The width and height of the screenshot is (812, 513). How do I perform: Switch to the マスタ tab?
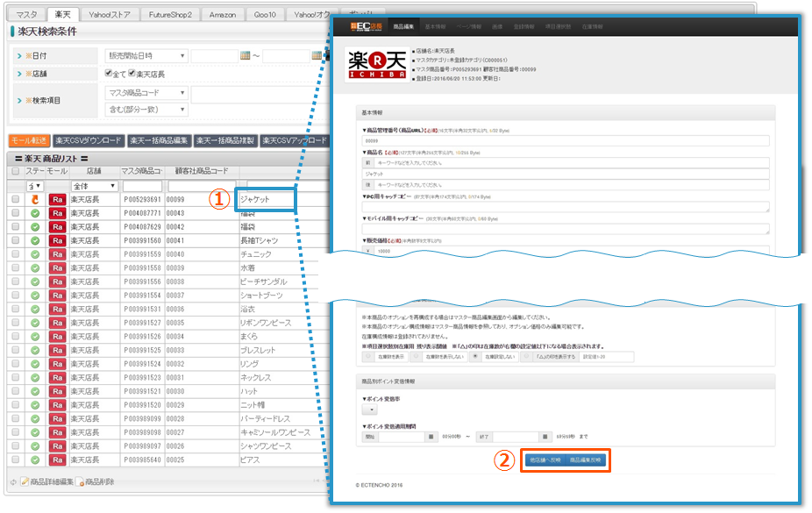click(26, 15)
